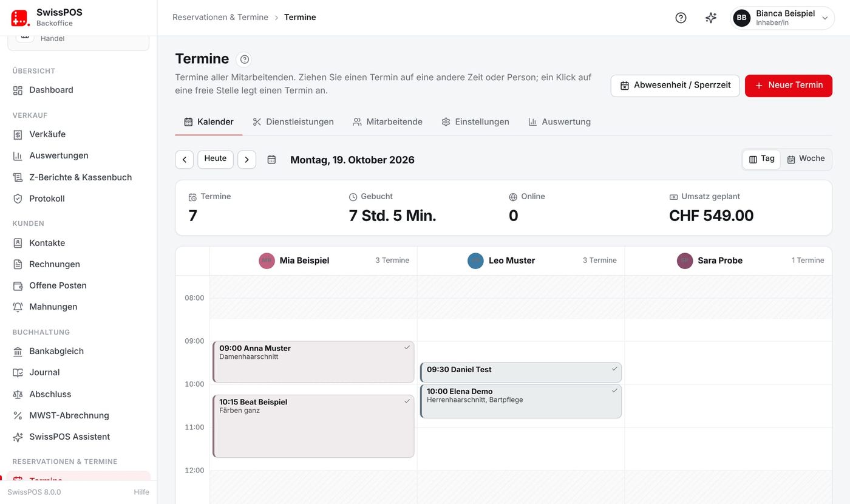
Task: Open the help circle icon in top bar
Action: click(681, 18)
